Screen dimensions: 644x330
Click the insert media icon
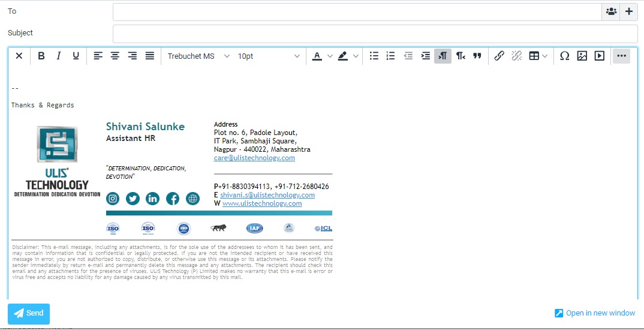click(599, 56)
